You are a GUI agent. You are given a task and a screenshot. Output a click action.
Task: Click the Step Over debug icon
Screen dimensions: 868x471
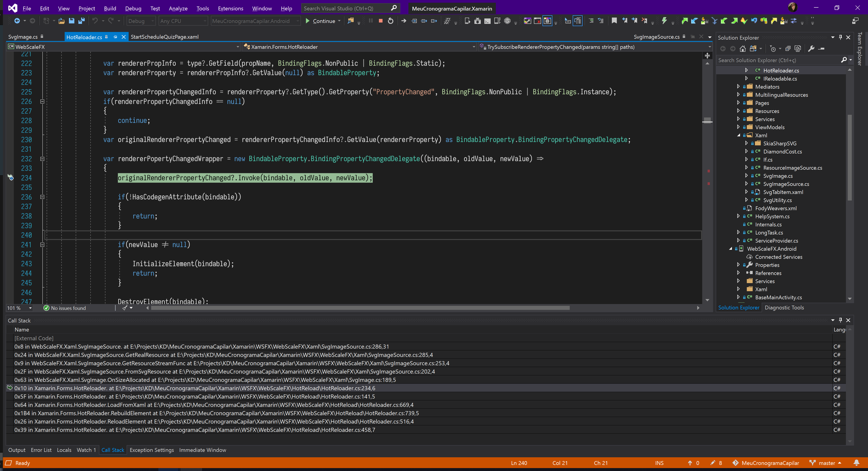[x=424, y=20]
